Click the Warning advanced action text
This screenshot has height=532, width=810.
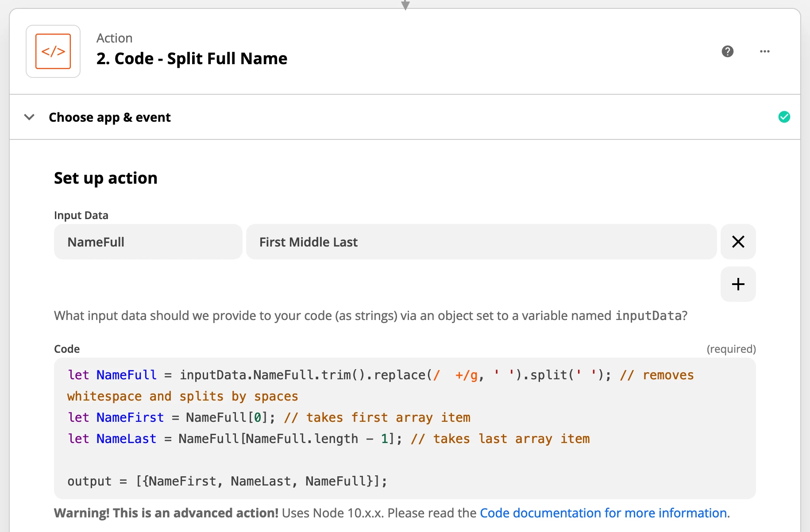tap(165, 513)
